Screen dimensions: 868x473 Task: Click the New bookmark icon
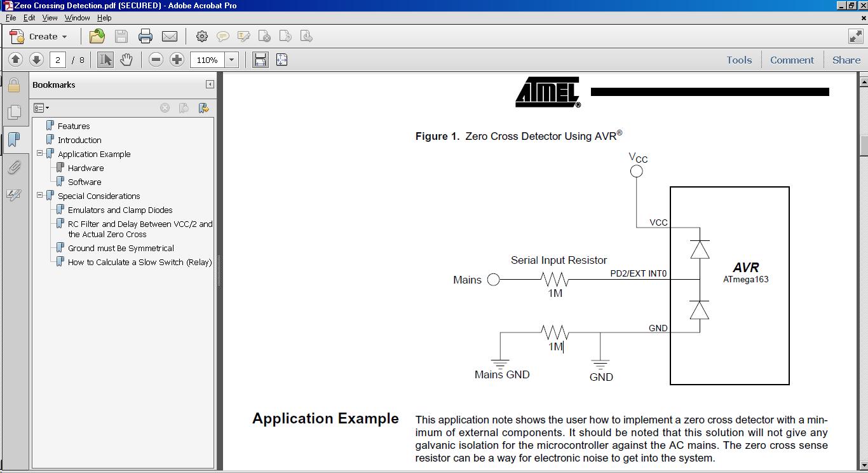pos(184,108)
